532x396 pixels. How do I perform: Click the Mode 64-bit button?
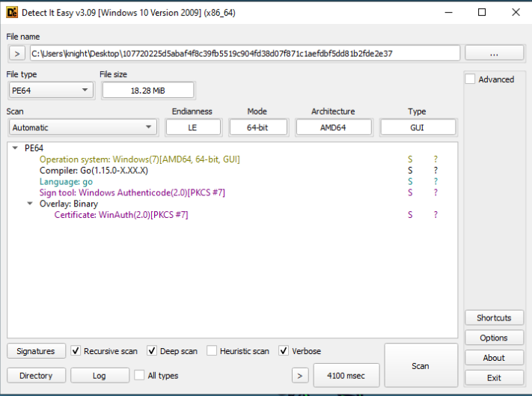pos(258,127)
